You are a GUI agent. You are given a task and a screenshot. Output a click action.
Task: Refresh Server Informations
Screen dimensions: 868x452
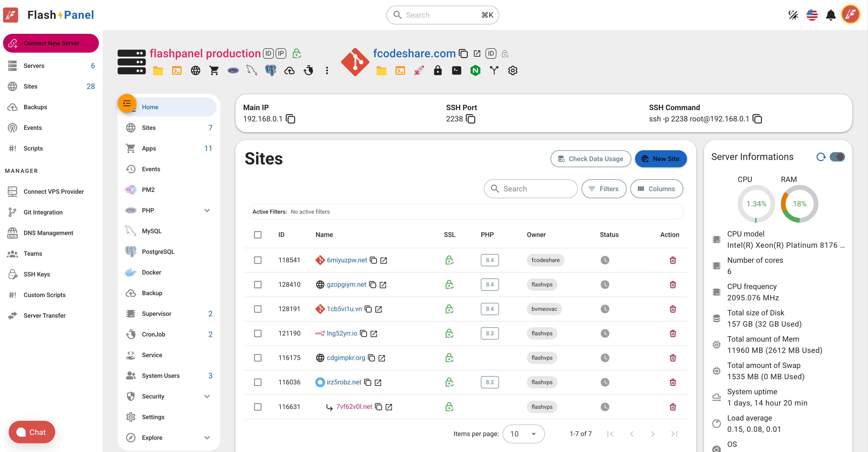821,157
